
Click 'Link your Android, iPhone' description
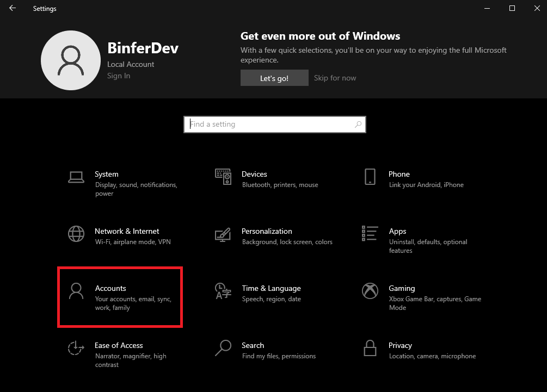[x=426, y=185]
